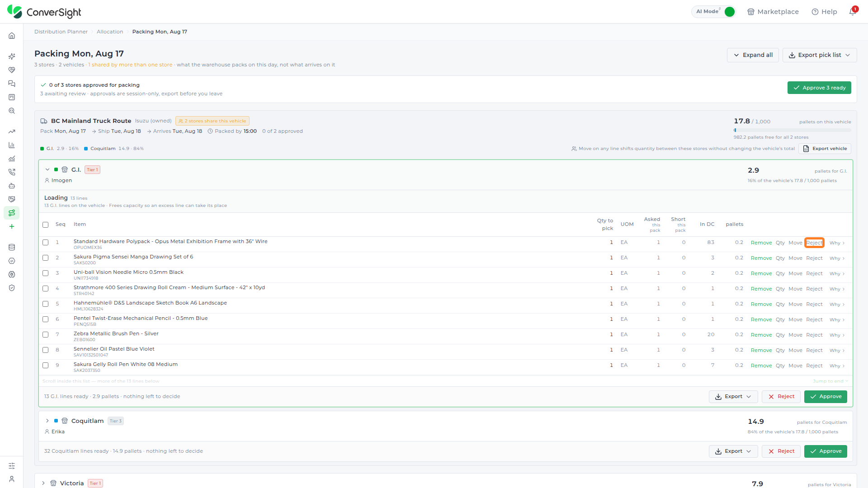
Task: Open the search/explore magnifier sidebar icon
Action: click(12, 111)
